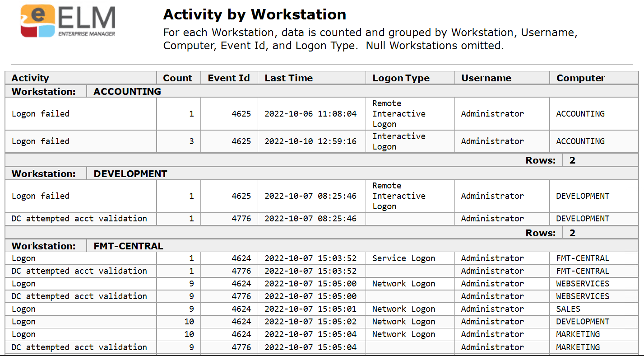Screen dimensions: 644x356
Task: Select the DEVELOPMENT workstation group heading
Action: click(x=130, y=173)
